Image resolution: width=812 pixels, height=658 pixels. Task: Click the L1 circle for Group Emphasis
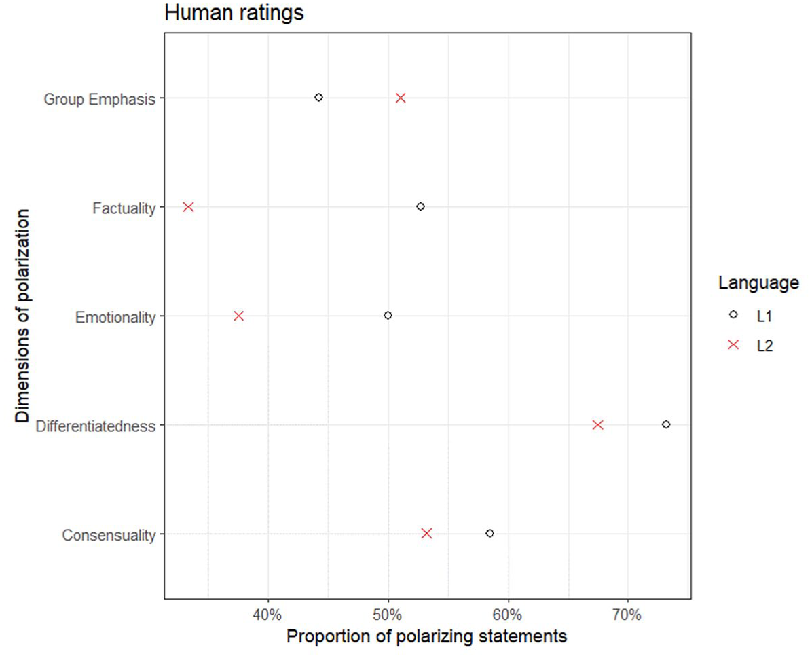coord(318,97)
